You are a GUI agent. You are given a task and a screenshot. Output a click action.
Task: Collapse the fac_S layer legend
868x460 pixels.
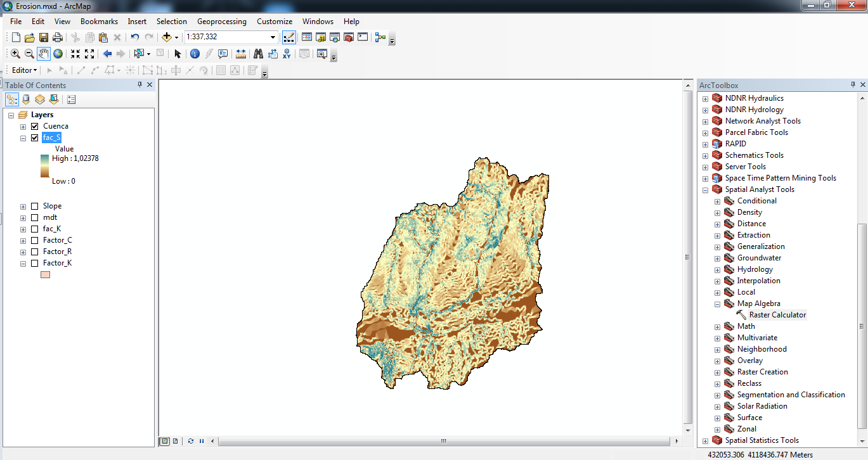[x=23, y=137]
